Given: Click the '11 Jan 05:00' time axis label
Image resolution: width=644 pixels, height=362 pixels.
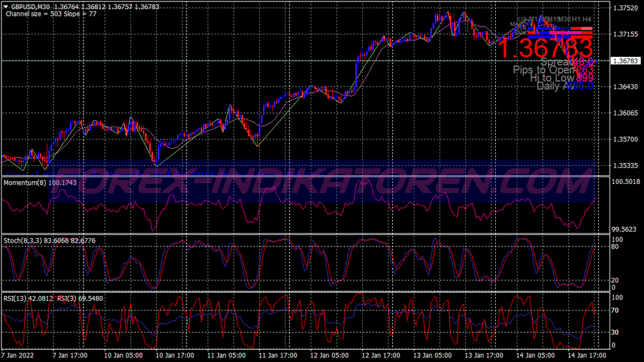Looking at the screenshot, I should (226, 355).
